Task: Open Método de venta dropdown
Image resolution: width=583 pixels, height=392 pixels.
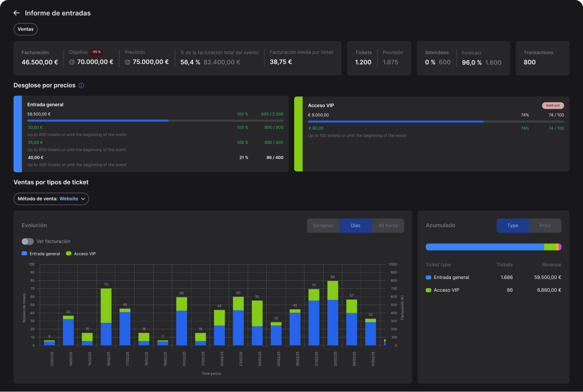Action: click(51, 199)
